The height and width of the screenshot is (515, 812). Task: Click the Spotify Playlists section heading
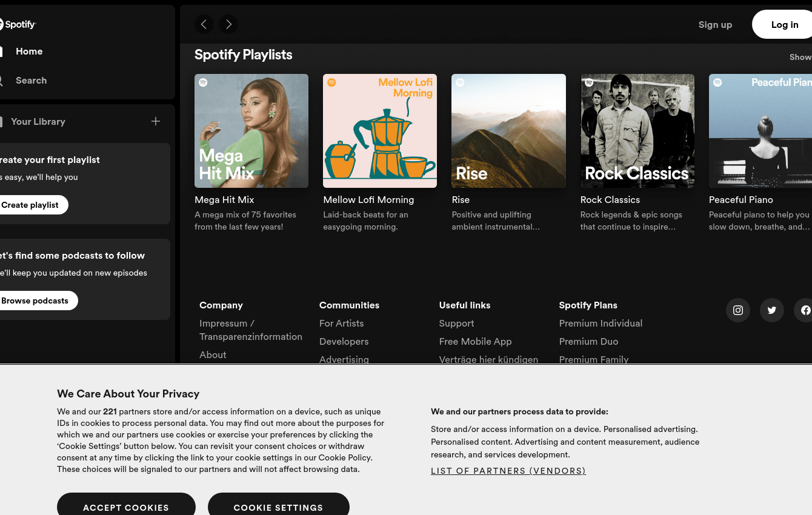coord(244,55)
